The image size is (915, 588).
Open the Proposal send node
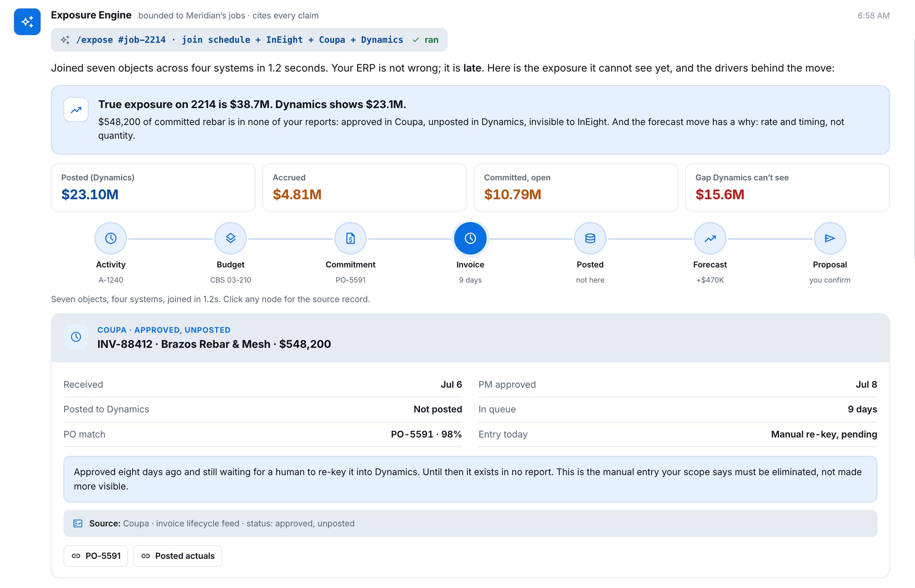(x=830, y=239)
